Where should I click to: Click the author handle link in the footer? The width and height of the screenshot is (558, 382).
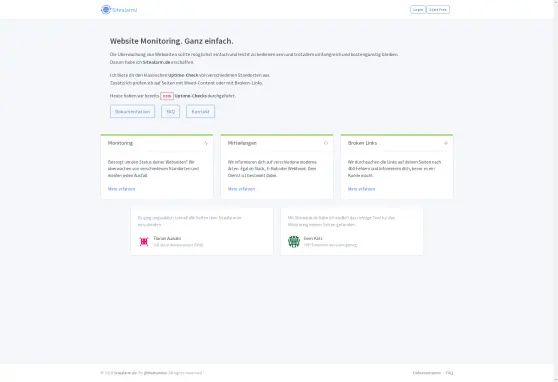click(x=155, y=373)
